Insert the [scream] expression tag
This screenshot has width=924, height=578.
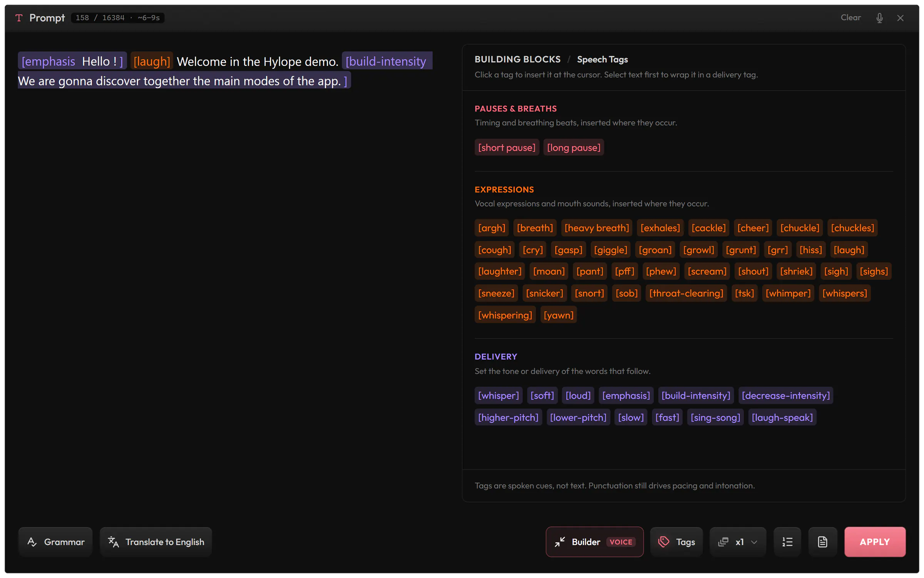[x=707, y=271]
